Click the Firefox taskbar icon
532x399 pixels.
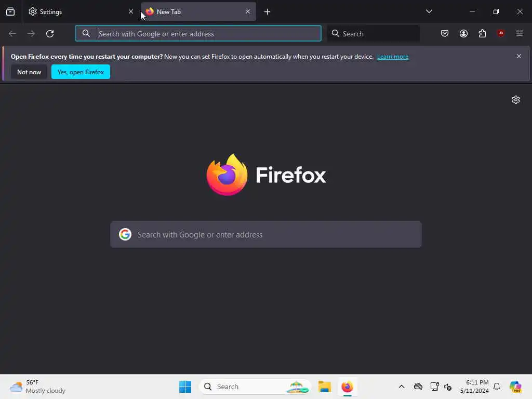[x=348, y=387]
